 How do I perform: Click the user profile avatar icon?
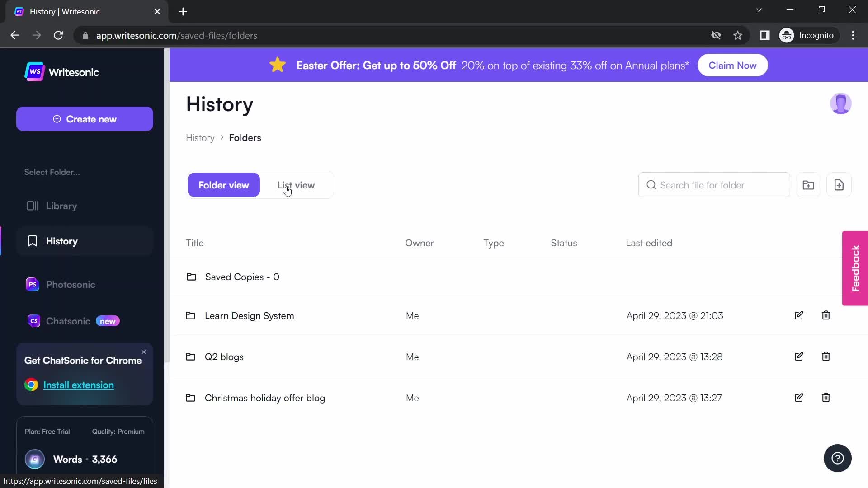click(x=841, y=103)
